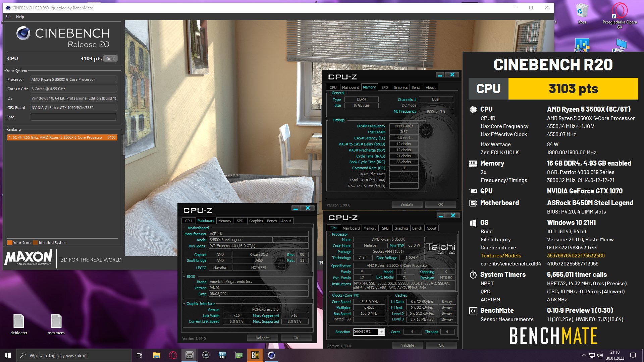Click the taskbar clock showing 21:10
Viewport: 644px width, 362px height.
click(615, 355)
